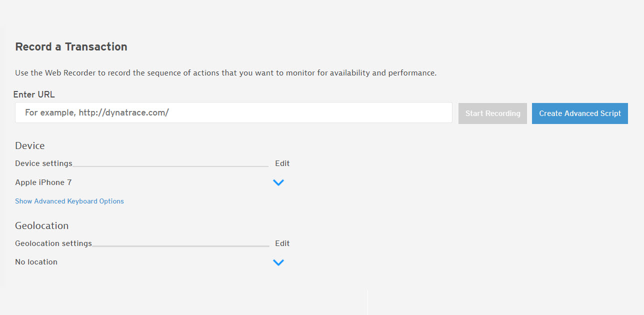Viewport: 644px width, 315px height.
Task: Click the Device settings divider line
Action: [170, 166]
